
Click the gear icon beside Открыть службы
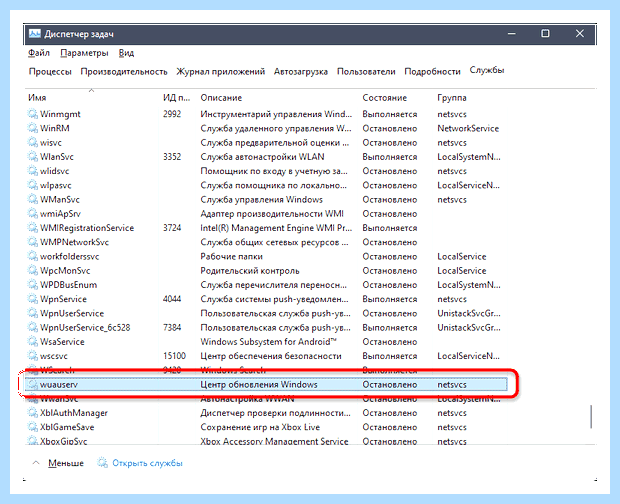click(102, 463)
